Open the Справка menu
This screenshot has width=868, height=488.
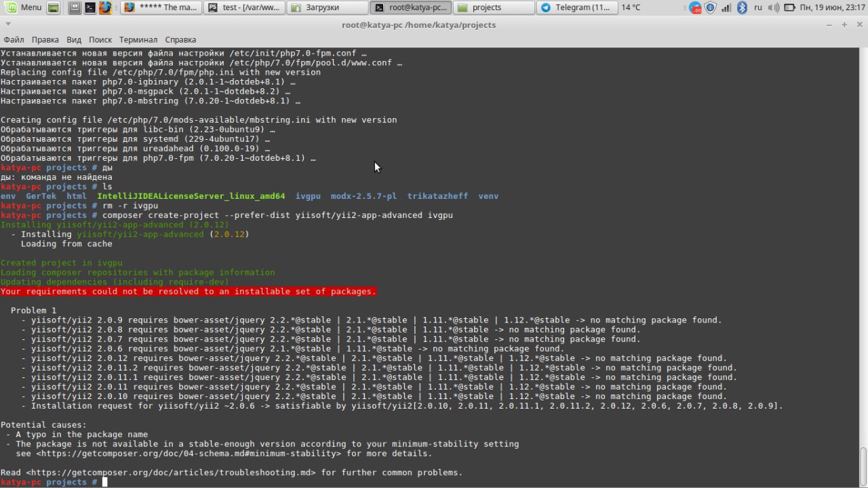tap(180, 40)
